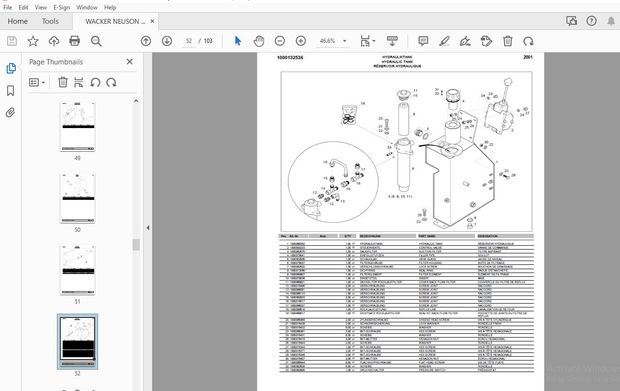Screen dimensions: 620x391
Task: Add a comment with the sticky note icon
Action: pos(423,41)
